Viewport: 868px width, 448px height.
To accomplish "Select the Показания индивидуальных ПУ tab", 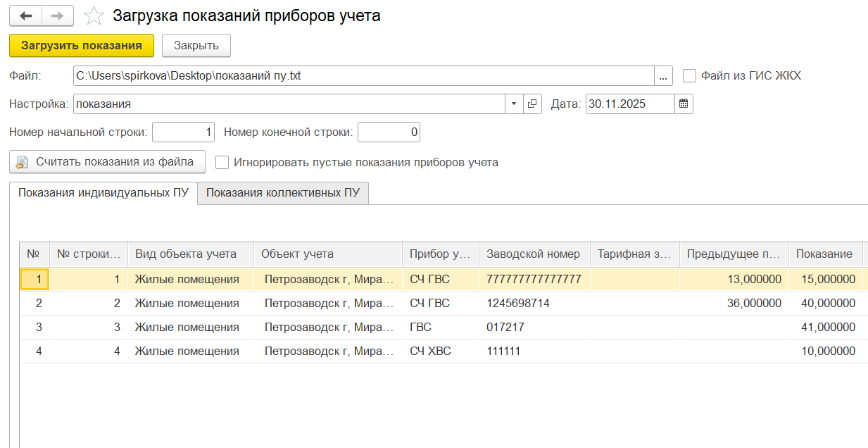I will [x=103, y=193].
